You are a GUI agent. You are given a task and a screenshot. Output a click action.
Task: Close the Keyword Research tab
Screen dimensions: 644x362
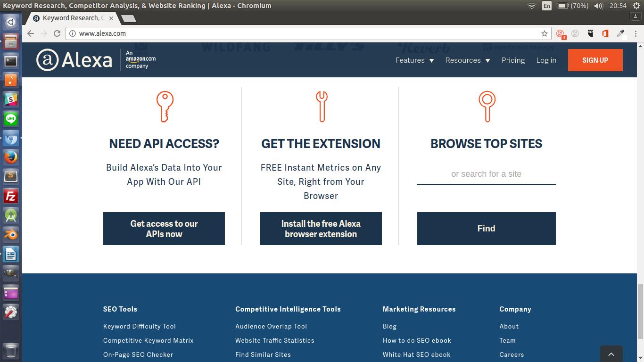[x=111, y=18]
